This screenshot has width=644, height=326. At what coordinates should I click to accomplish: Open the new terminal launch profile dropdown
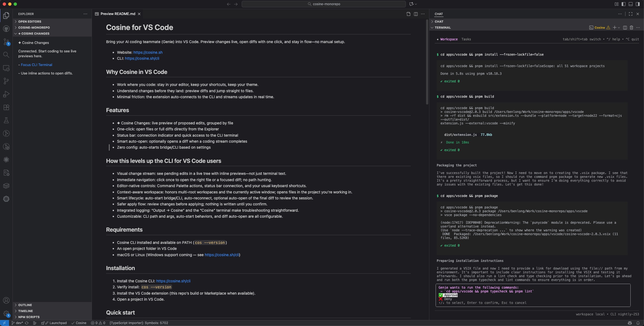coord(619,28)
